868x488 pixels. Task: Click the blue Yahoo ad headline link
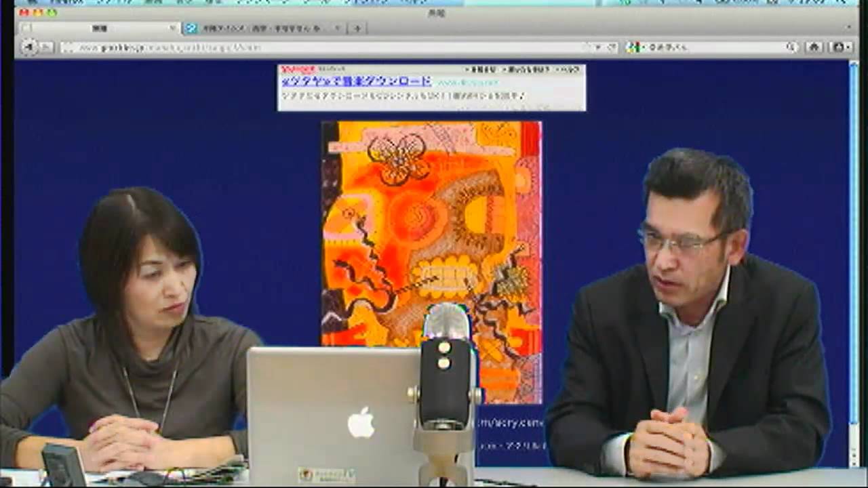[357, 81]
